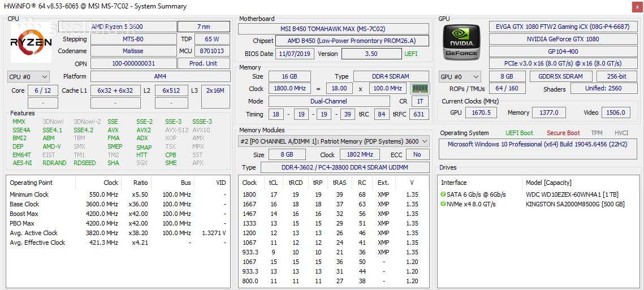Select the WDC WD10EZEX-60WN4A1 [1 TB] drive
644x290 pixels.
[x=572, y=194]
